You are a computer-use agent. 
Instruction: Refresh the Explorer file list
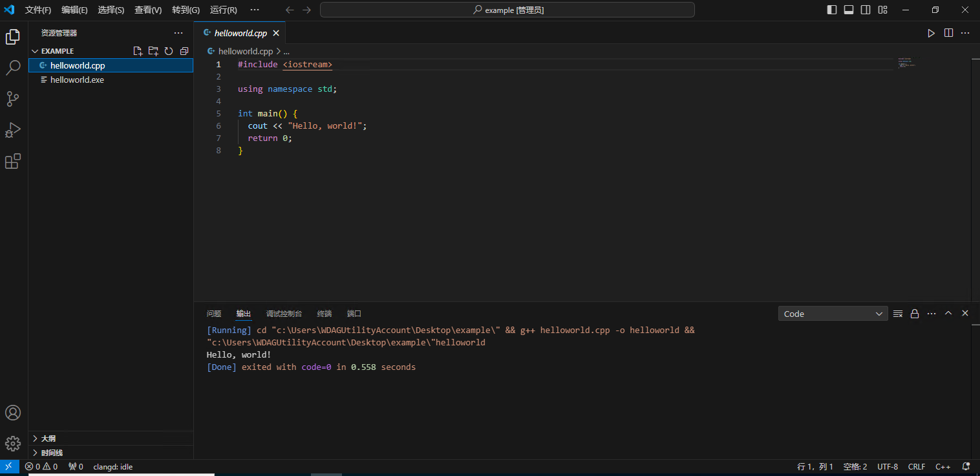point(169,51)
